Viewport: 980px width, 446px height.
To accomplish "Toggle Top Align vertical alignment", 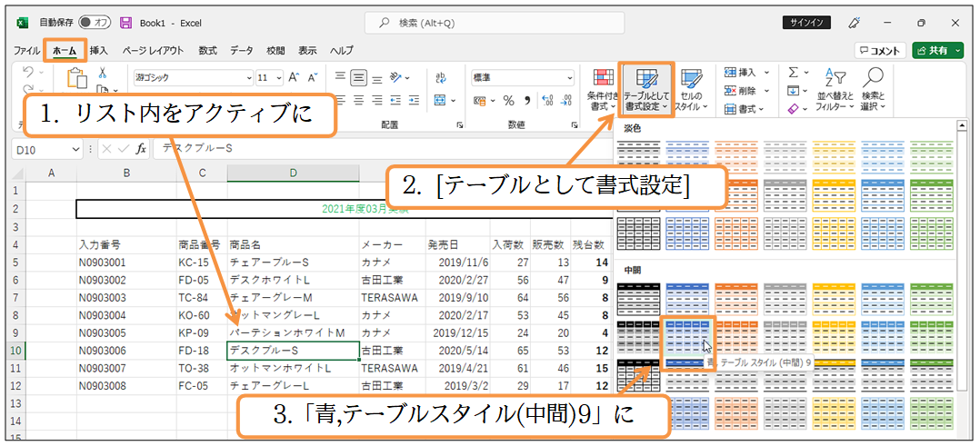I will coord(340,77).
